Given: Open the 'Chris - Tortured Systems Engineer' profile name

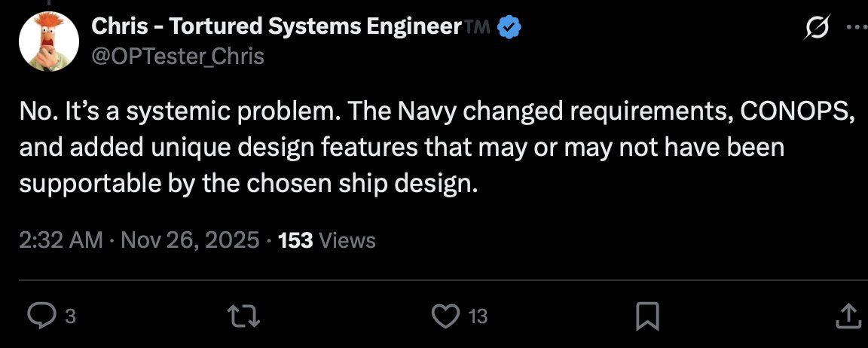Looking at the screenshot, I should point(276,28).
